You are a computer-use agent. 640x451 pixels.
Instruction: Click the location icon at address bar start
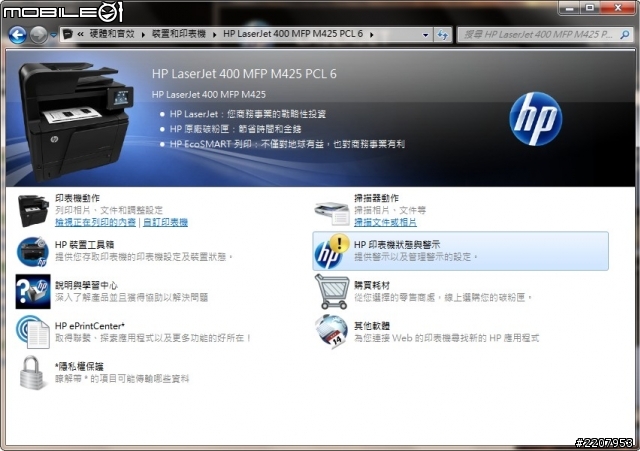click(68, 35)
